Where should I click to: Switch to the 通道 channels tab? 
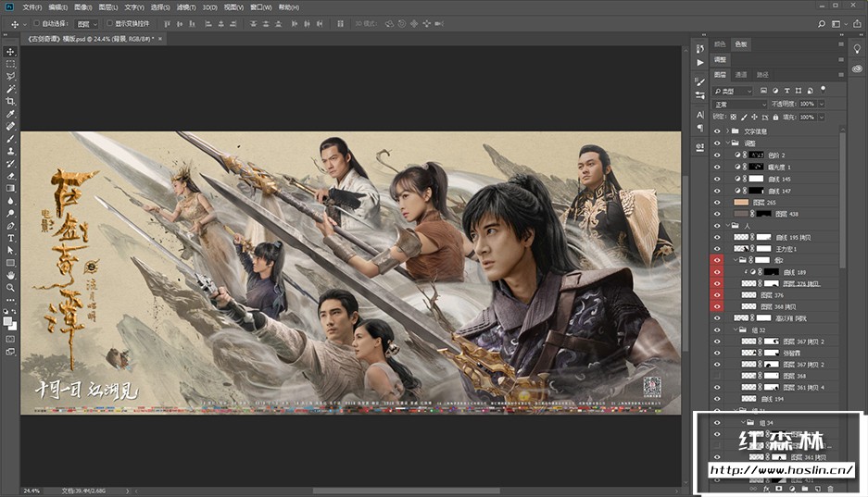[741, 75]
